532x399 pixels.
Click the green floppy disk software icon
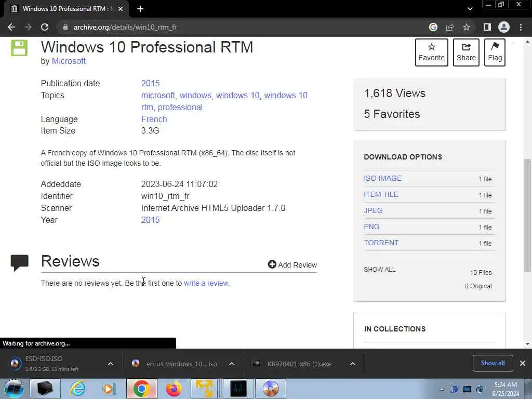click(x=19, y=48)
